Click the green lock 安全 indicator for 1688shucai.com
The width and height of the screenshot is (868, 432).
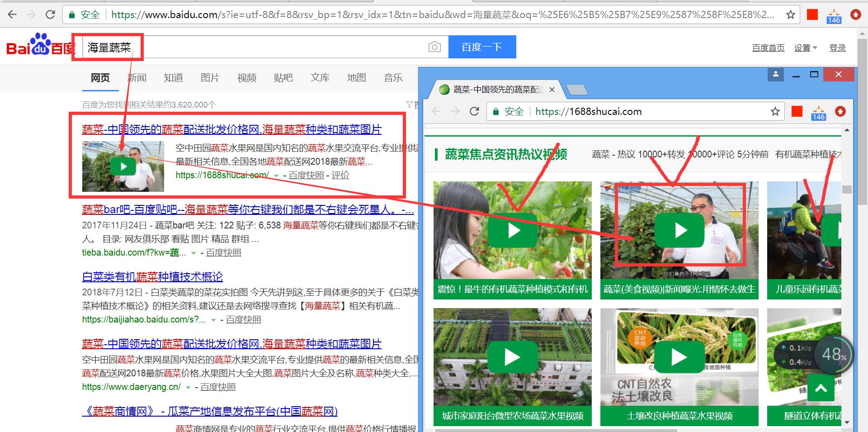(507, 111)
